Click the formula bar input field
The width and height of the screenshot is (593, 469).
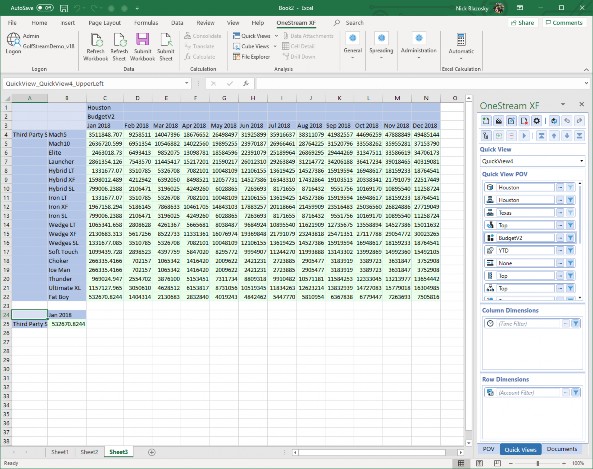click(x=419, y=83)
